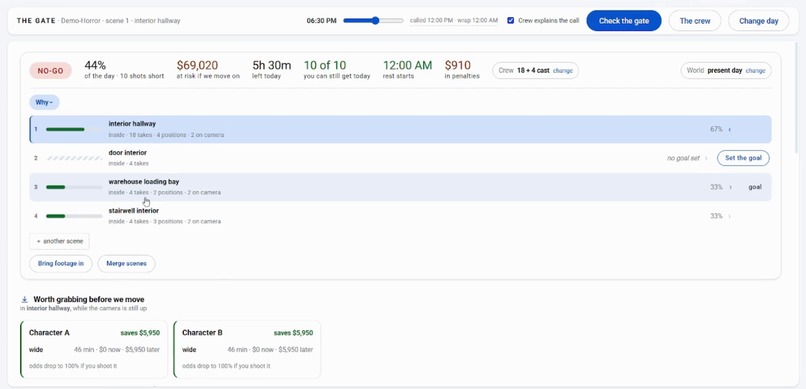Image resolution: width=806 pixels, height=389 pixels.
Task: Click saves $5,950 on Character B card
Action: coord(293,333)
